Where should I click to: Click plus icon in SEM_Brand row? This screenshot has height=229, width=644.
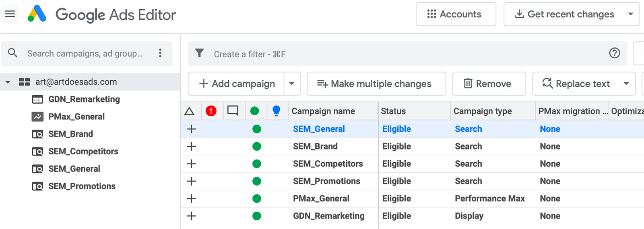(192, 146)
